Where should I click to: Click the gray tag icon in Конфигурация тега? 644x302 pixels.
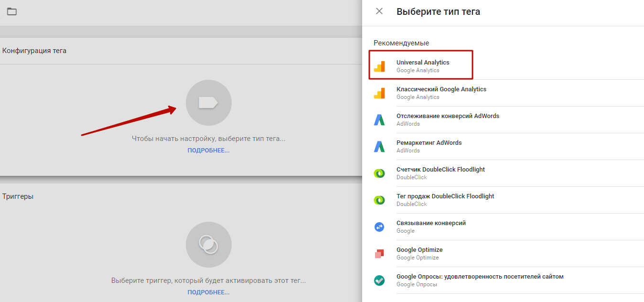click(209, 103)
